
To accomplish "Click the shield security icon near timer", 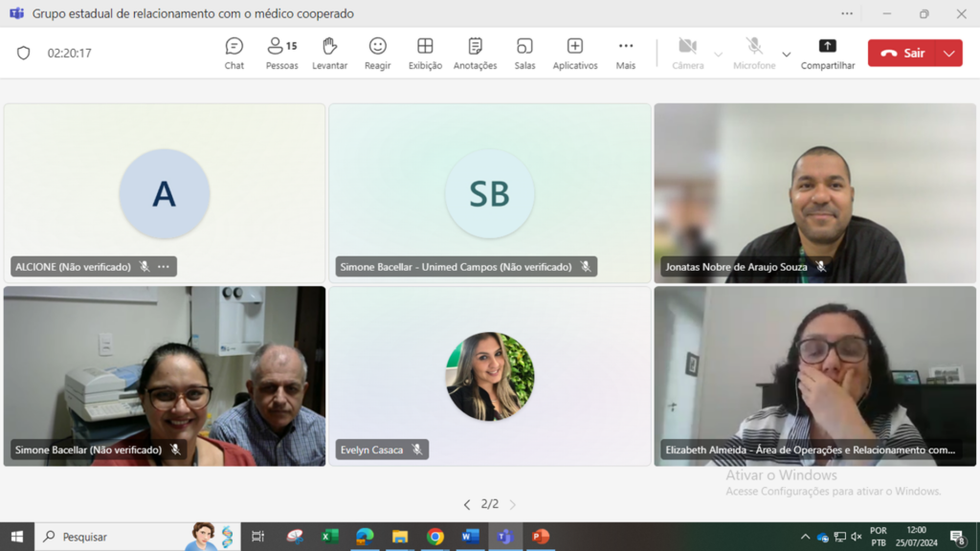I will pyautogui.click(x=24, y=54).
